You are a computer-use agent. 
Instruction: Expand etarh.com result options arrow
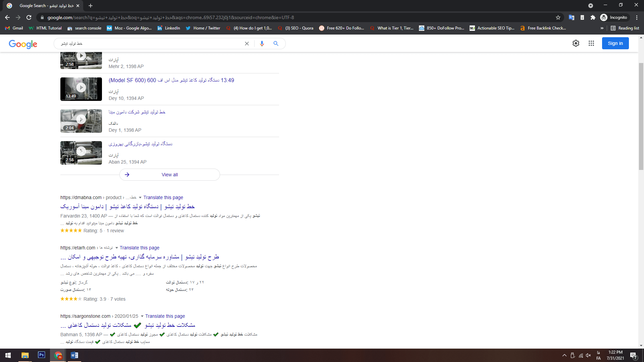117,248
